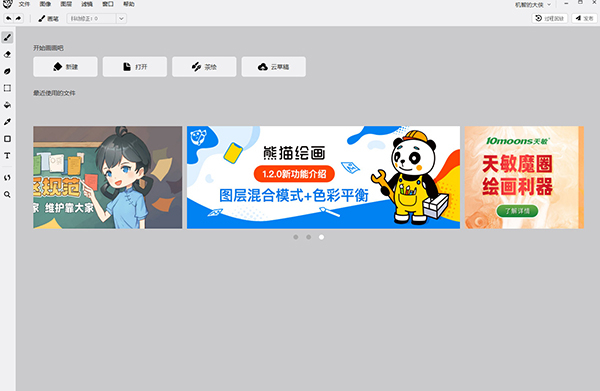This screenshot has width=600, height=391.
Task: Open the 滤镜 menu
Action: [x=87, y=4]
